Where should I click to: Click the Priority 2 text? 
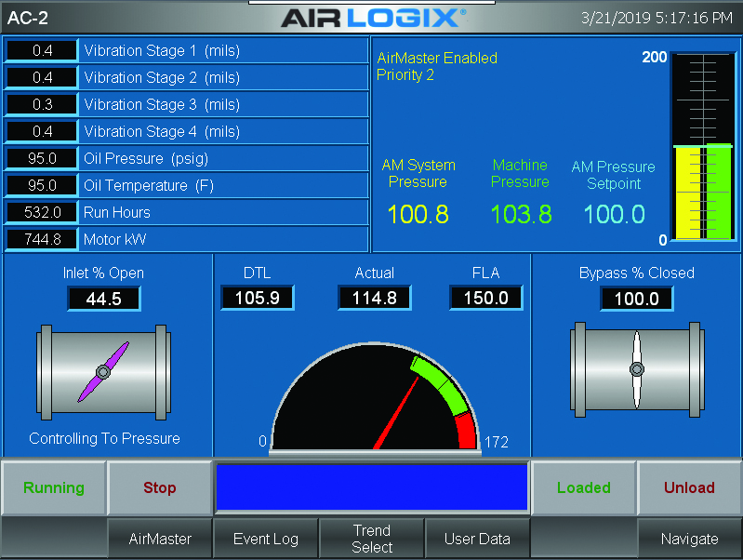[x=405, y=75]
